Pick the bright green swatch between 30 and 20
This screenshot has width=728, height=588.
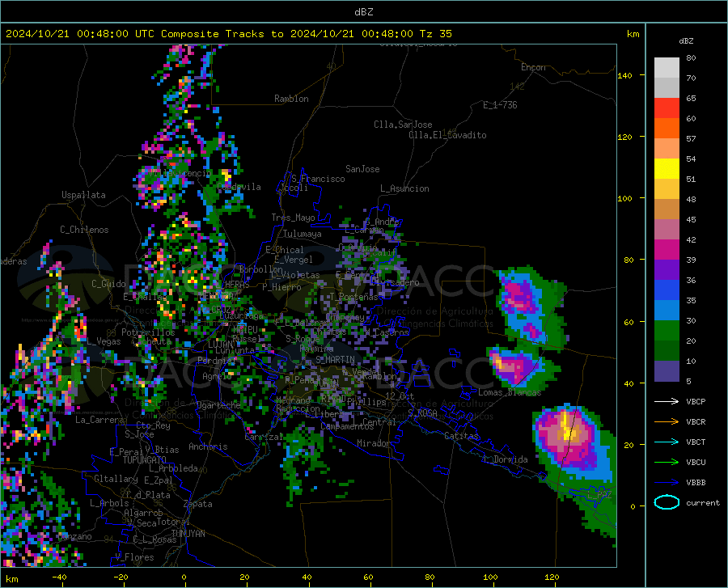[667, 331]
